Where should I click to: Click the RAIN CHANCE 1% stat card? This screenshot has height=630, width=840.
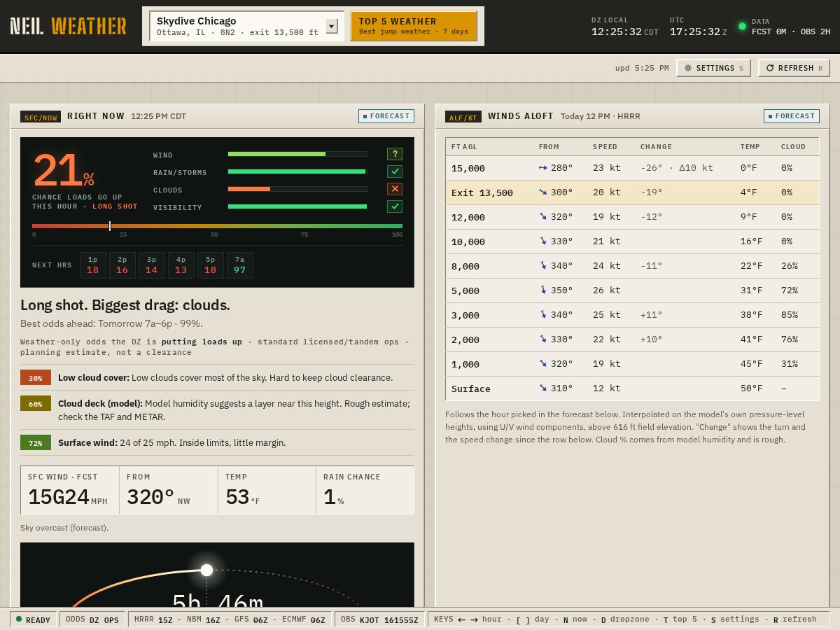[365, 491]
